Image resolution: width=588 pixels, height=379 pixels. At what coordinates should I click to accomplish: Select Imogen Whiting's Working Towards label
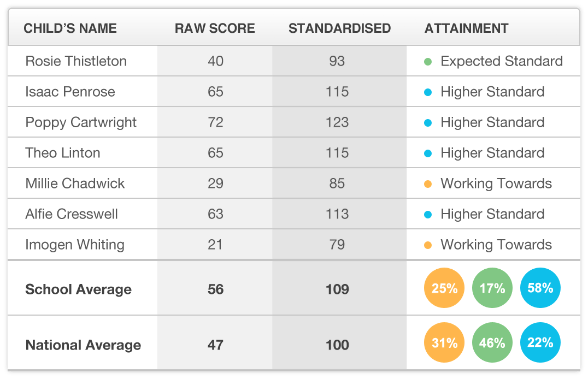pyautogui.click(x=496, y=245)
